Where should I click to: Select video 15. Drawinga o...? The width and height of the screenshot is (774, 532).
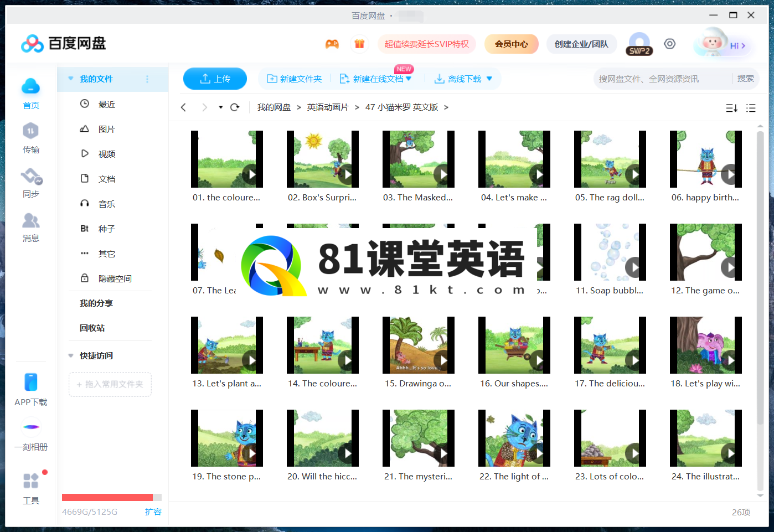tap(419, 345)
